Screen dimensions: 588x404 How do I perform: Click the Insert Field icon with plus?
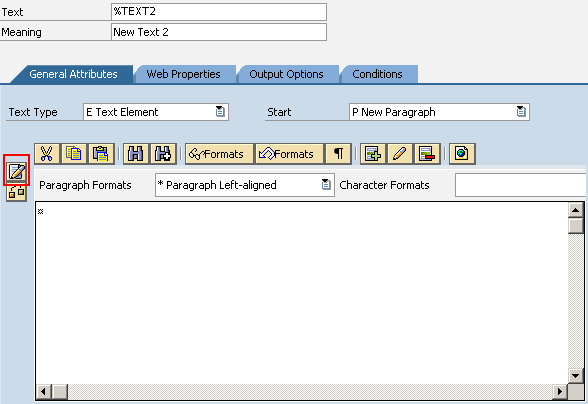point(372,154)
